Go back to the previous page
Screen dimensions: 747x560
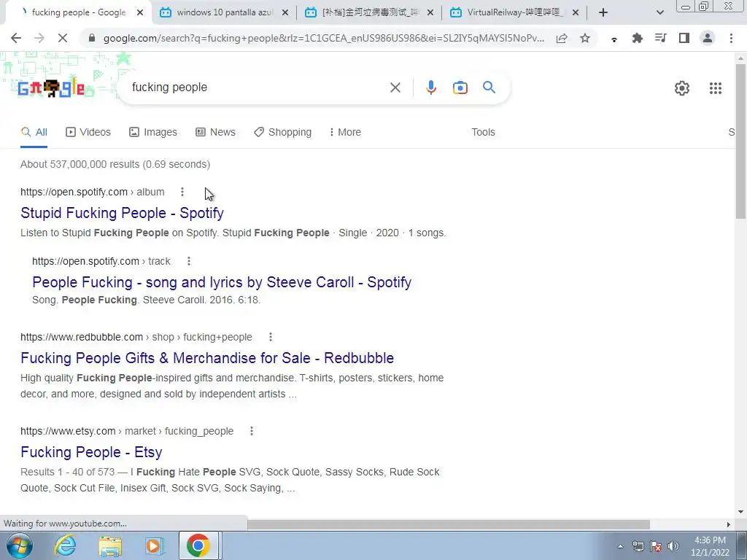(16, 38)
